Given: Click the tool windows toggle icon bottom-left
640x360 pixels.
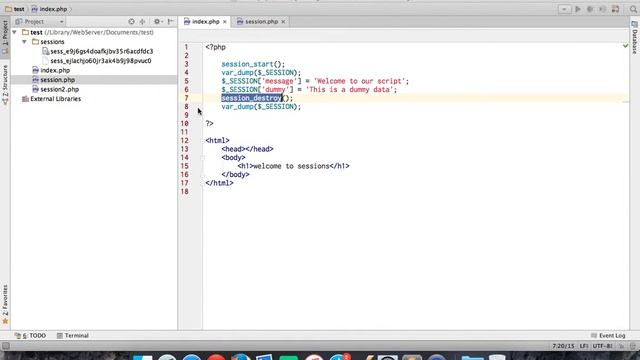Looking at the screenshot, I should (x=6, y=346).
